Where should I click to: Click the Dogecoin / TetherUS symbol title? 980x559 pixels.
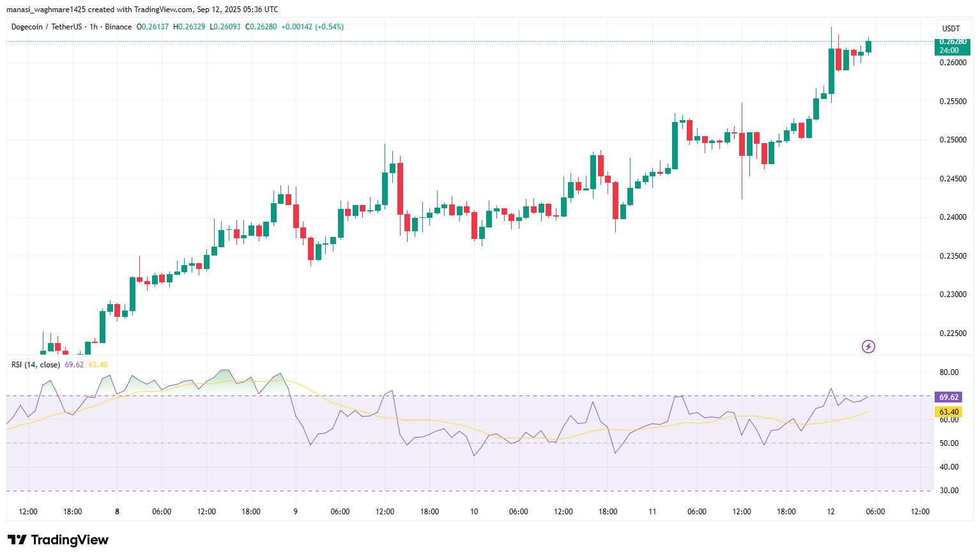click(47, 27)
